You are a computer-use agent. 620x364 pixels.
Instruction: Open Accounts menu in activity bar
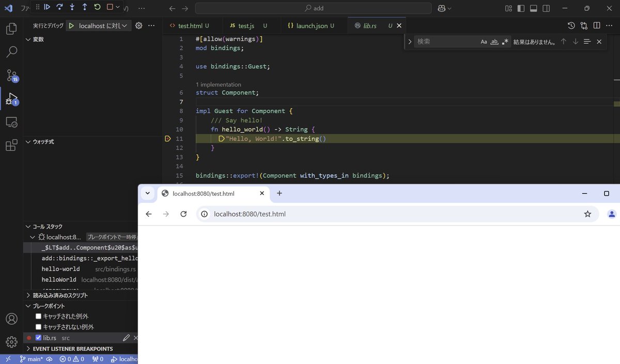[11, 319]
